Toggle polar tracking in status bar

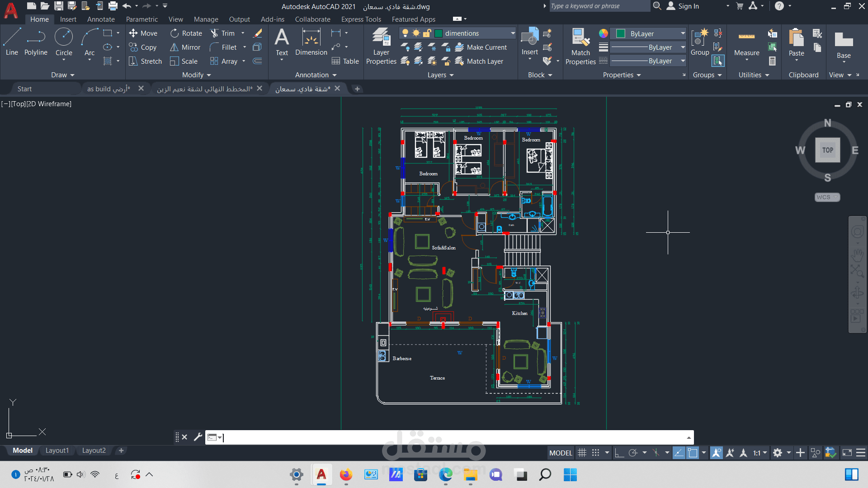pyautogui.click(x=633, y=453)
